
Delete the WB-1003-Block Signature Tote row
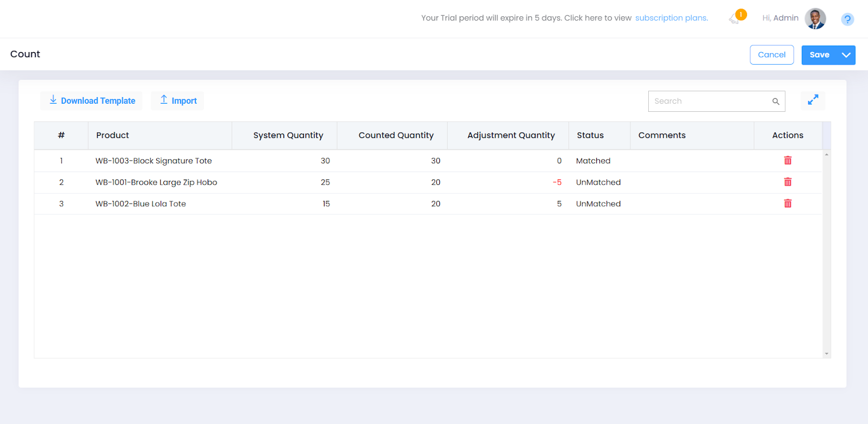point(788,161)
